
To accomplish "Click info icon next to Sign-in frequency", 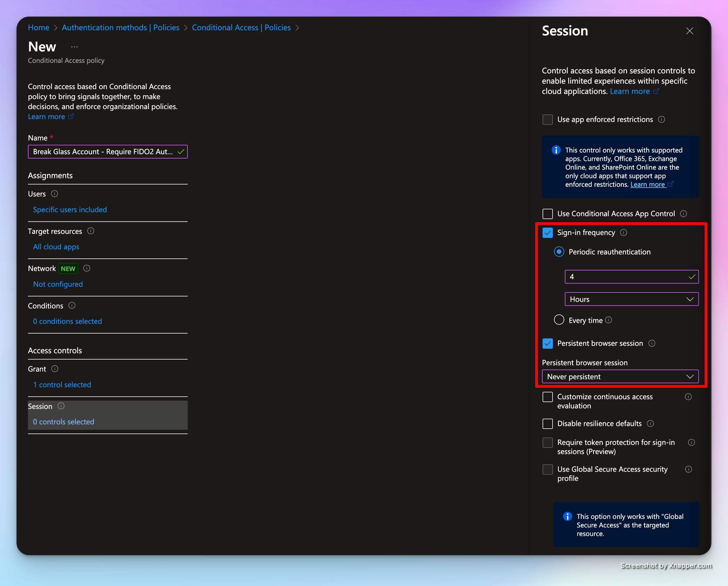I will click(x=624, y=232).
